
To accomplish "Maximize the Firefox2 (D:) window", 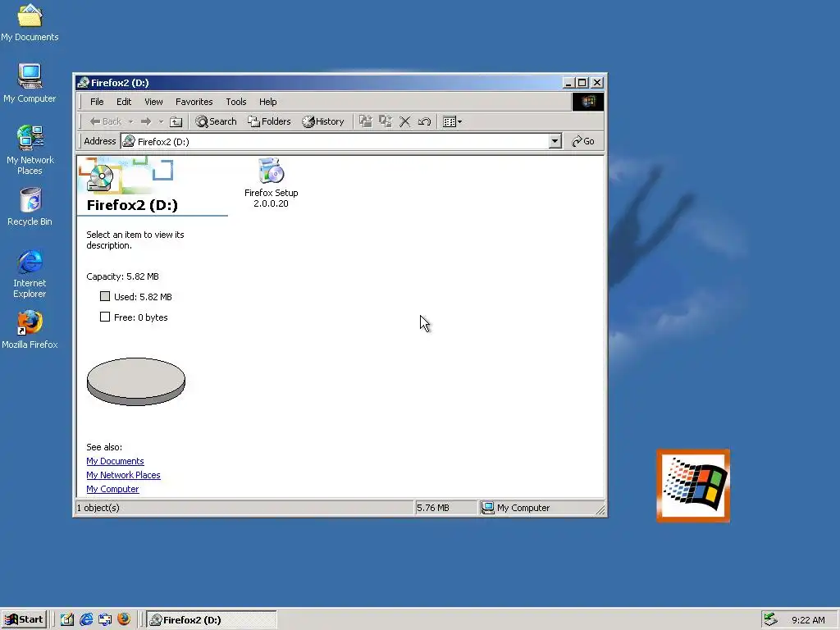I will pyautogui.click(x=582, y=83).
